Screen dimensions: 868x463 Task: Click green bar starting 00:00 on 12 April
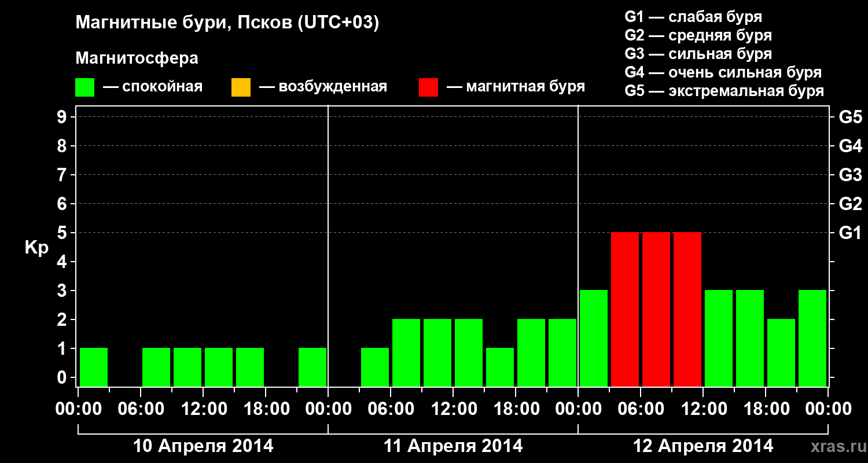tap(594, 338)
